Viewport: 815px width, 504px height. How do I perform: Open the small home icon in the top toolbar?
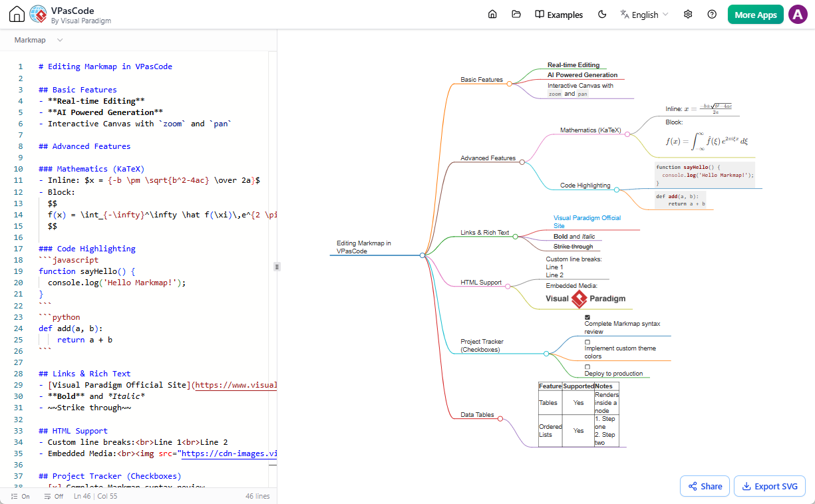pos(492,15)
